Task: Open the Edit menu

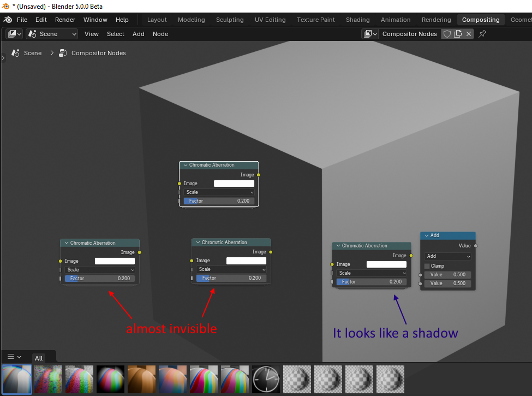Action: tap(41, 20)
